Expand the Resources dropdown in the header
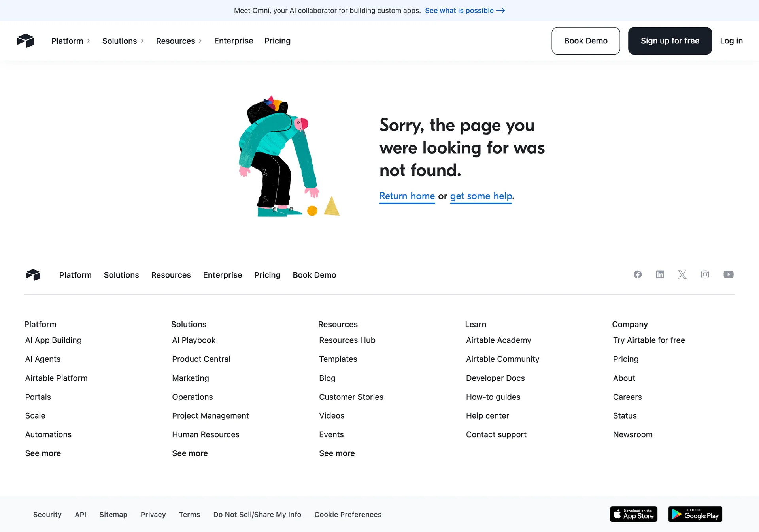Viewport: 759px width, 532px height. (179, 41)
